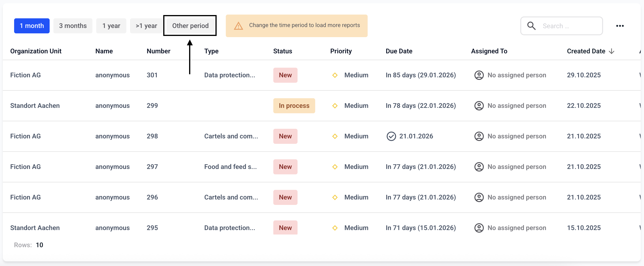Image resolution: width=644 pixels, height=266 pixels.
Task: Switch to the 3 months period
Action: point(73,26)
